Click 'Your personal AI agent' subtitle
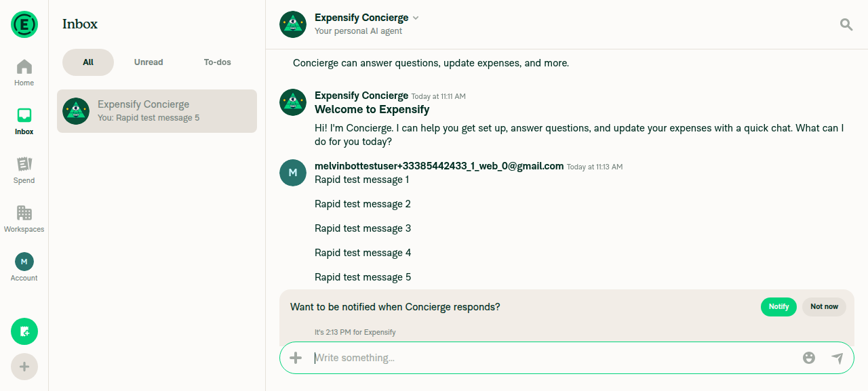Screen dimensions: 868x391 358,31
